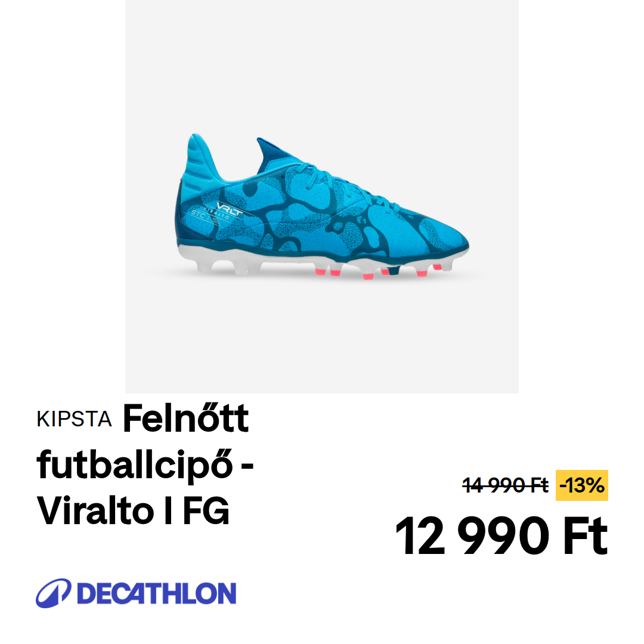Image resolution: width=644 pixels, height=644 pixels.
Task: Open the KIPSTA brand label
Action: point(74,419)
